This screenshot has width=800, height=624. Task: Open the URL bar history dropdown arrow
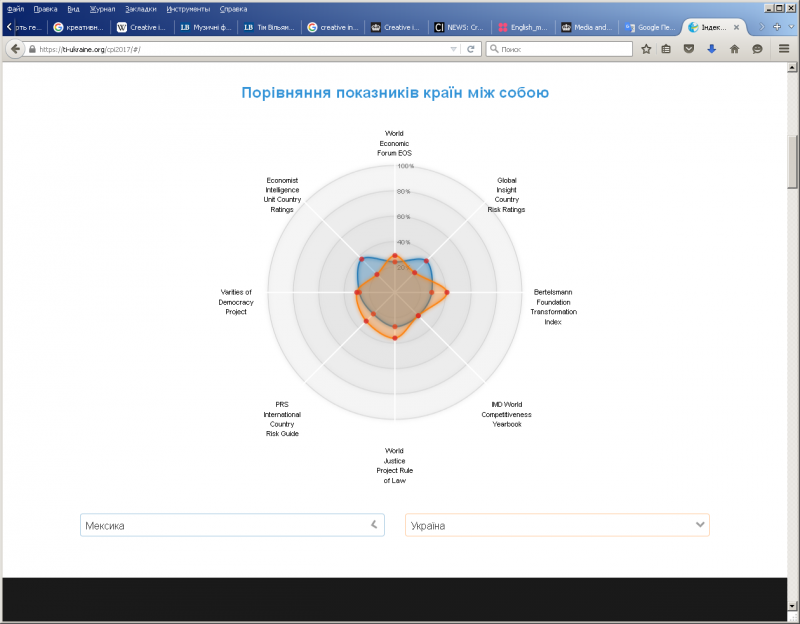(x=453, y=48)
